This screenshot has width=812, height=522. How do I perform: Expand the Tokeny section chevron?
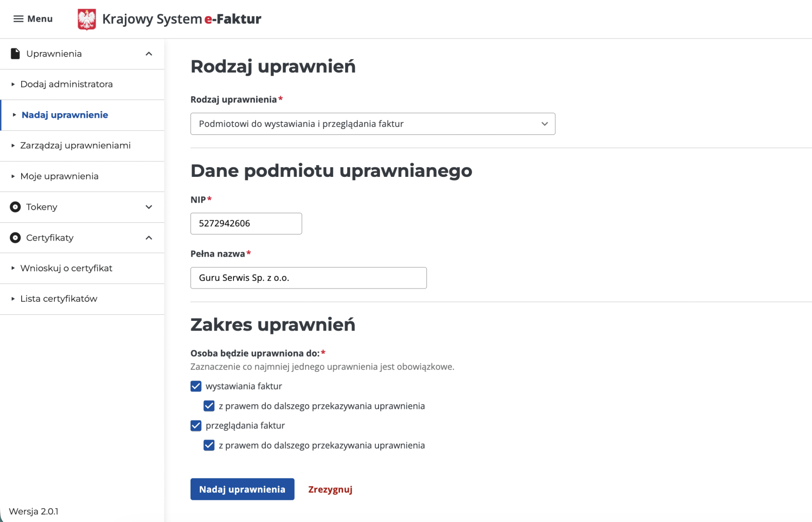(149, 207)
